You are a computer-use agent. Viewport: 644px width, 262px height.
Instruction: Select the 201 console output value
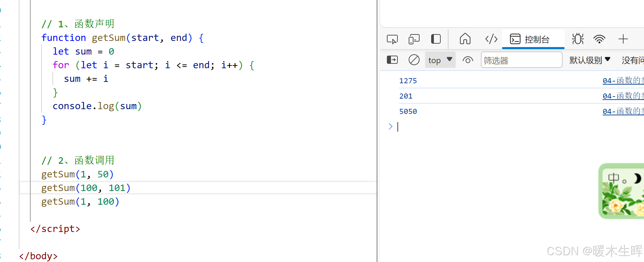pyautogui.click(x=406, y=96)
